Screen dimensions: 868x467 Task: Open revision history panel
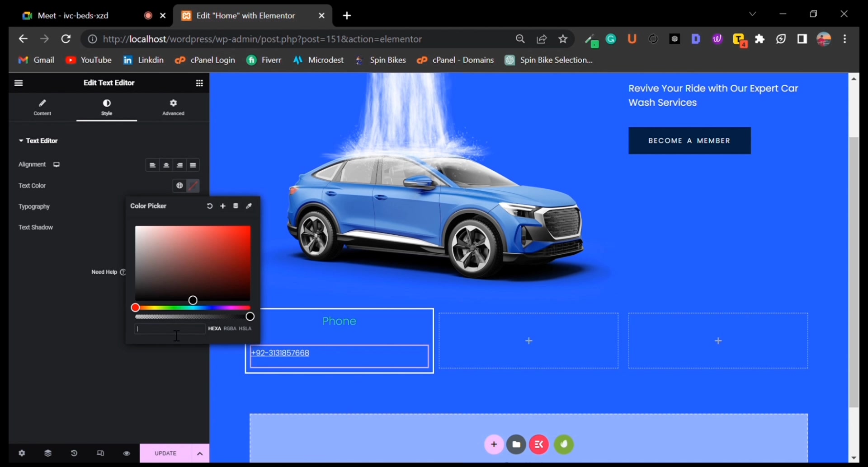(x=74, y=453)
